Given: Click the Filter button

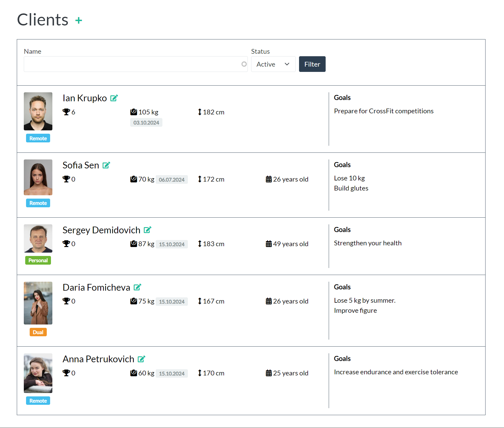Looking at the screenshot, I should coord(312,64).
